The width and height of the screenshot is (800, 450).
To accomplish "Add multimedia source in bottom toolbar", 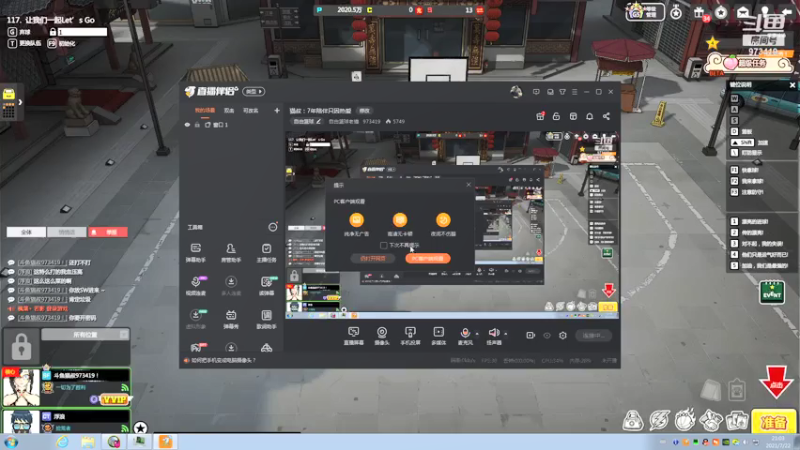I will (438, 336).
